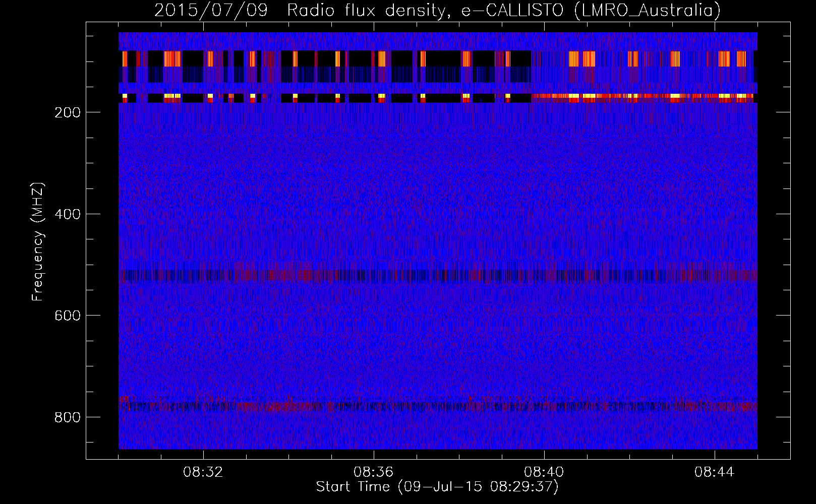Click the 400 frequency tick label
Viewport: 816px width, 504px height.
pyautogui.click(x=68, y=214)
